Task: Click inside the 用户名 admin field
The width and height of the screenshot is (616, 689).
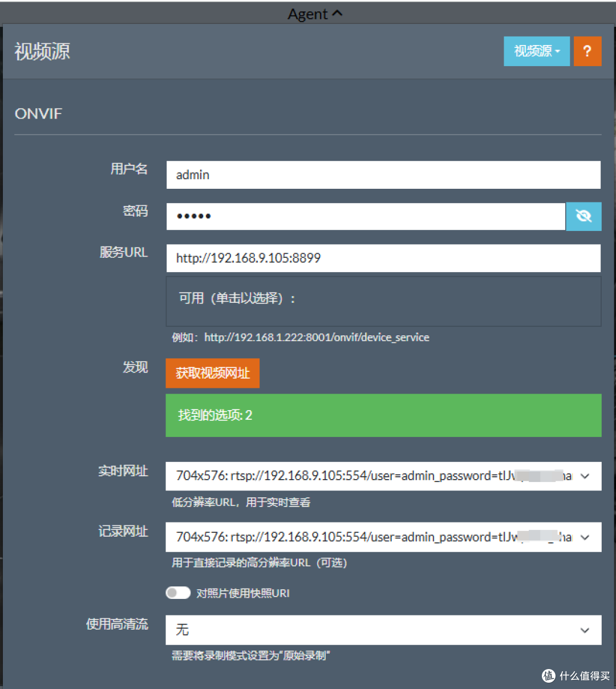Action: [x=383, y=175]
